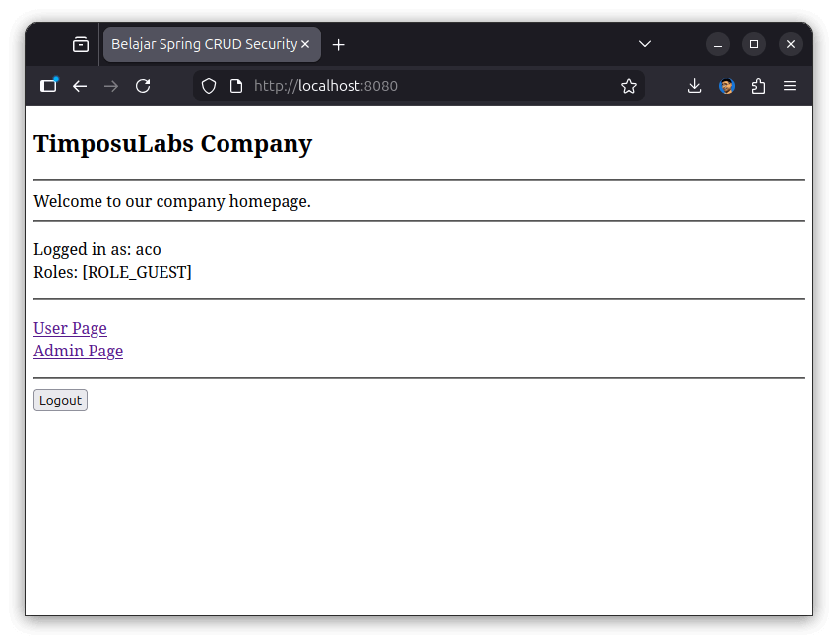Expand the list all tabs dropdown
Screen dimensions: 838x644
645,44
